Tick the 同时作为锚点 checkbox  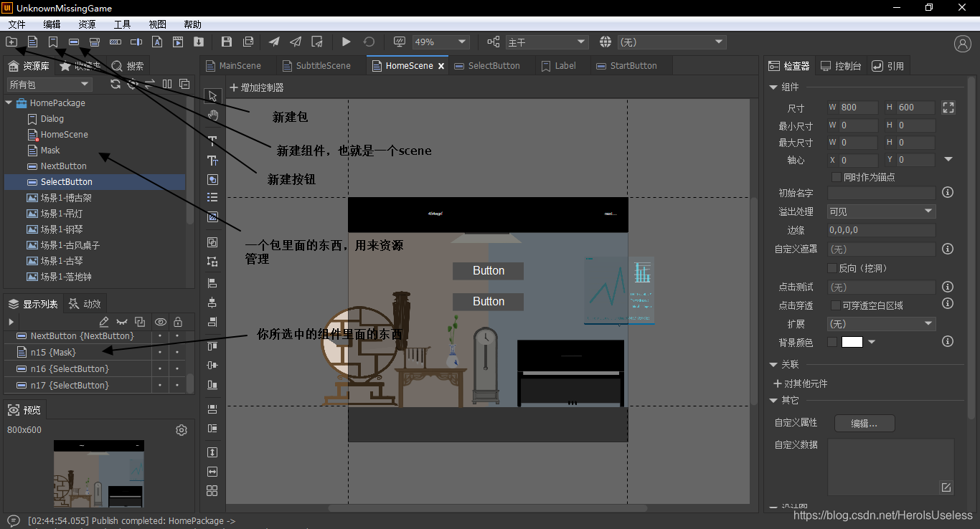pos(836,177)
